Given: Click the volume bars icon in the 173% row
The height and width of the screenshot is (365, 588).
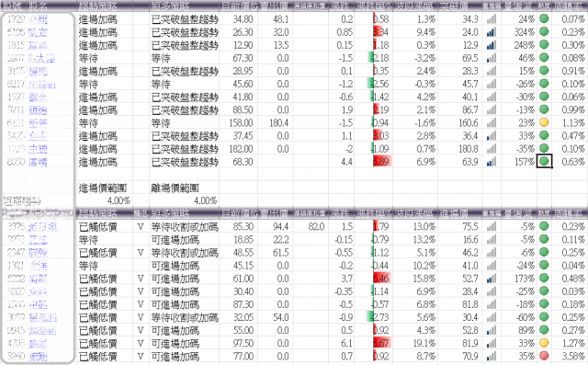Looking at the screenshot, I should (492, 279).
